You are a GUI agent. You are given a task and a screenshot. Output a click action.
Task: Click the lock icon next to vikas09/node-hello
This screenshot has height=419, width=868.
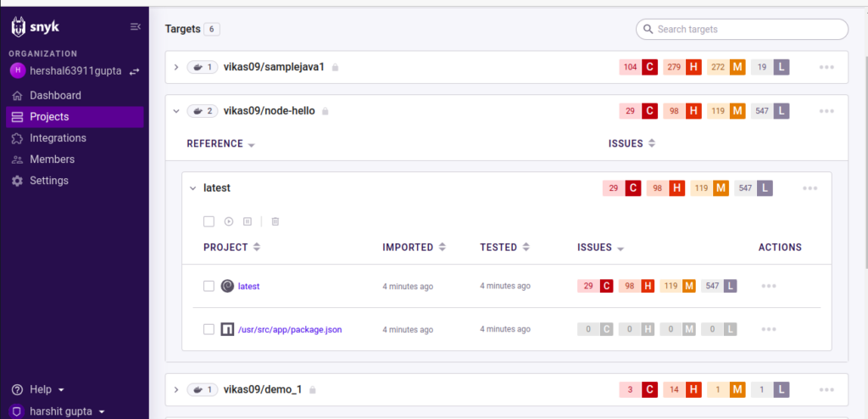[325, 111]
